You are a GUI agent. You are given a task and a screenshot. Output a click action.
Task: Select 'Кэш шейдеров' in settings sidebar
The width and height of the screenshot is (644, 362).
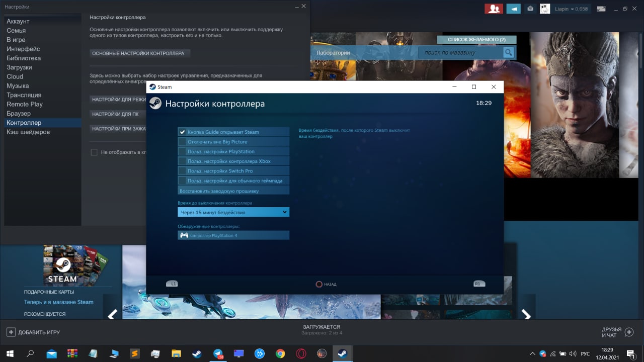pyautogui.click(x=28, y=132)
